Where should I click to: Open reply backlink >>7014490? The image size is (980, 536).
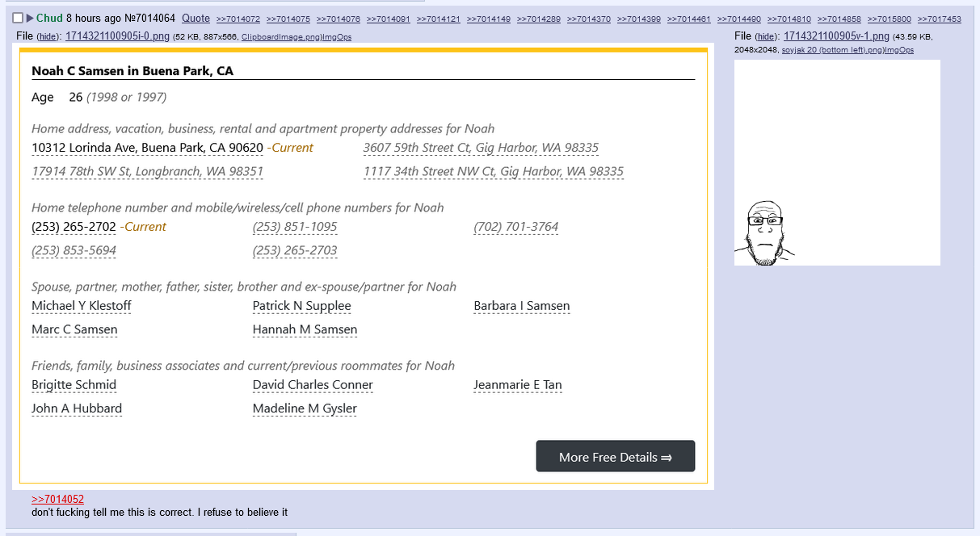point(739,19)
